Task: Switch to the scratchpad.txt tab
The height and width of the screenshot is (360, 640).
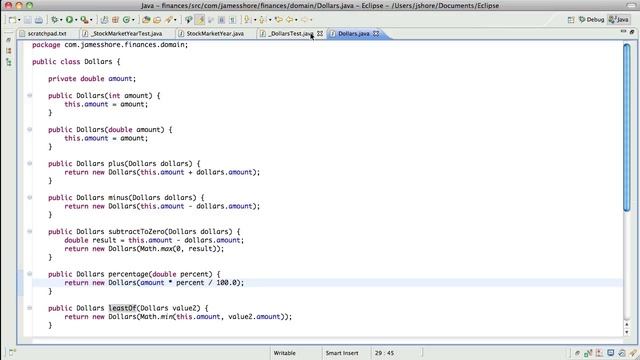Action: (x=47, y=33)
